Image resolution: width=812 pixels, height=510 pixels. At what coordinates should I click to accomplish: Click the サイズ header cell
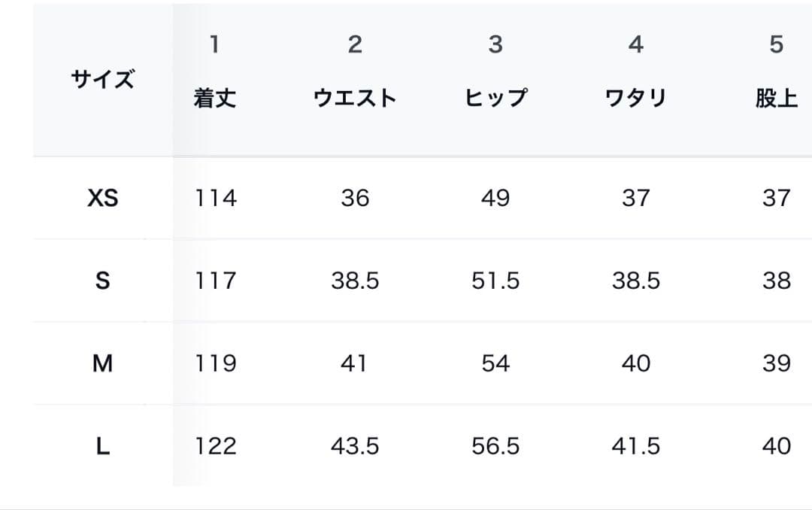tap(103, 79)
